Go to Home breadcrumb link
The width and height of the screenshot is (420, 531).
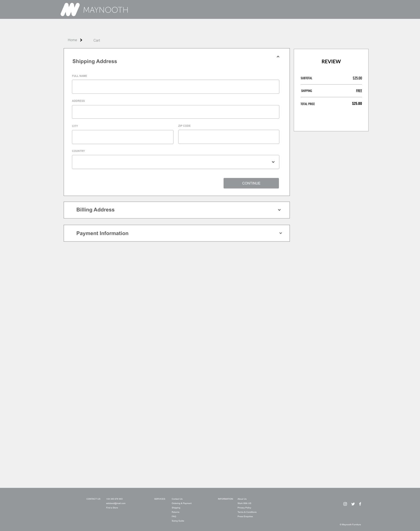(x=72, y=40)
